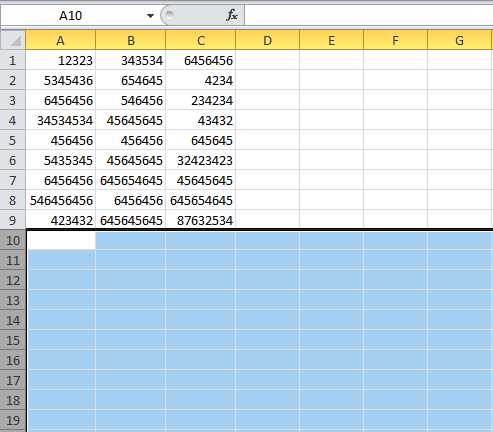Select row 15 header

pyautogui.click(x=13, y=340)
